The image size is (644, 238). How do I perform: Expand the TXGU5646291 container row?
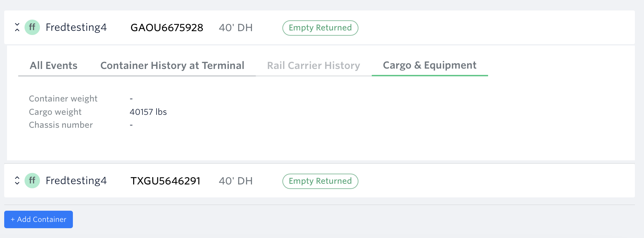click(17, 181)
